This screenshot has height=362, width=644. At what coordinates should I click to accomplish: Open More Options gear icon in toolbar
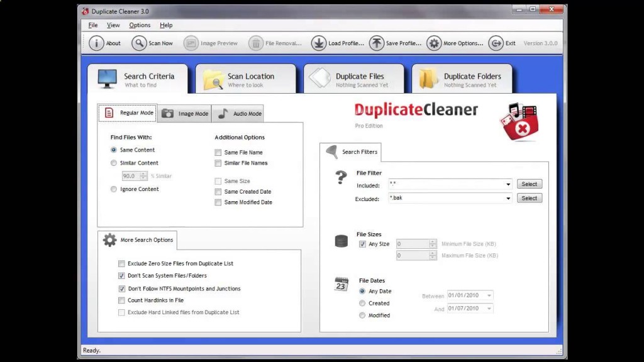click(x=434, y=43)
